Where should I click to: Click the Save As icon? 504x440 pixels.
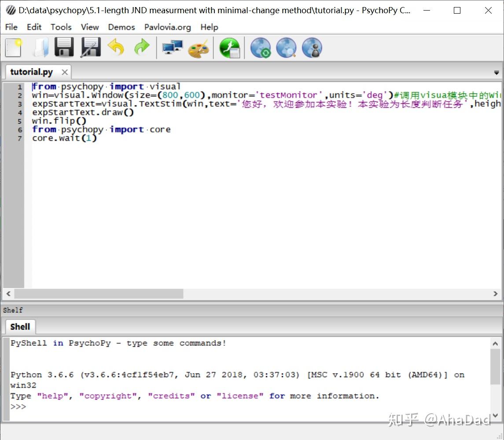(90, 48)
